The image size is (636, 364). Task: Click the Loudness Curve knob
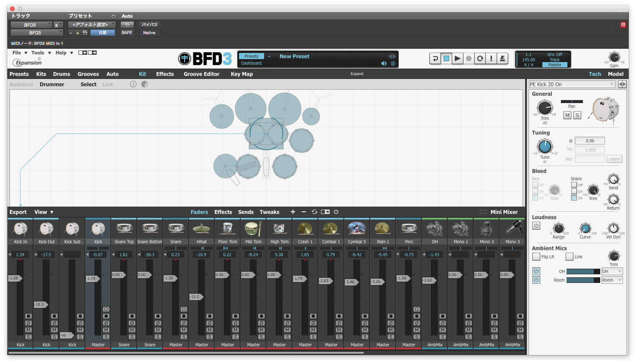point(585,228)
